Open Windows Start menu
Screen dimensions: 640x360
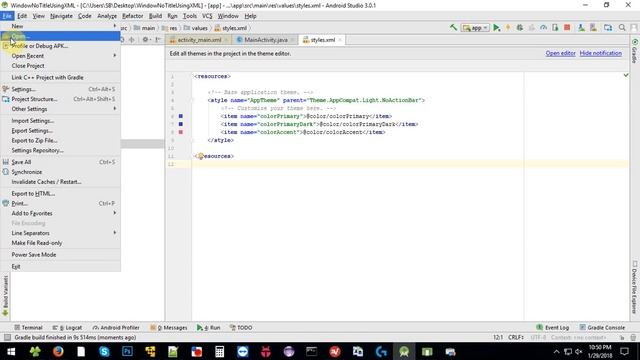[x=11, y=351]
